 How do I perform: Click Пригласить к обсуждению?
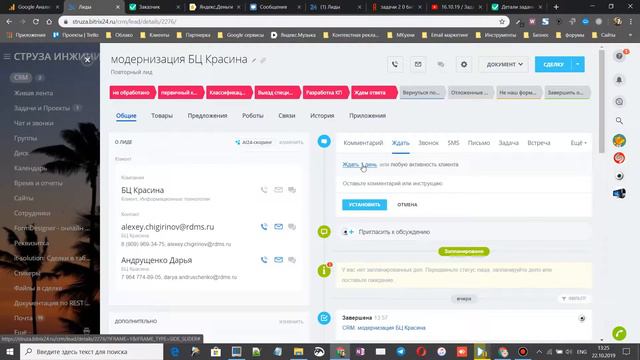pyautogui.click(x=394, y=232)
